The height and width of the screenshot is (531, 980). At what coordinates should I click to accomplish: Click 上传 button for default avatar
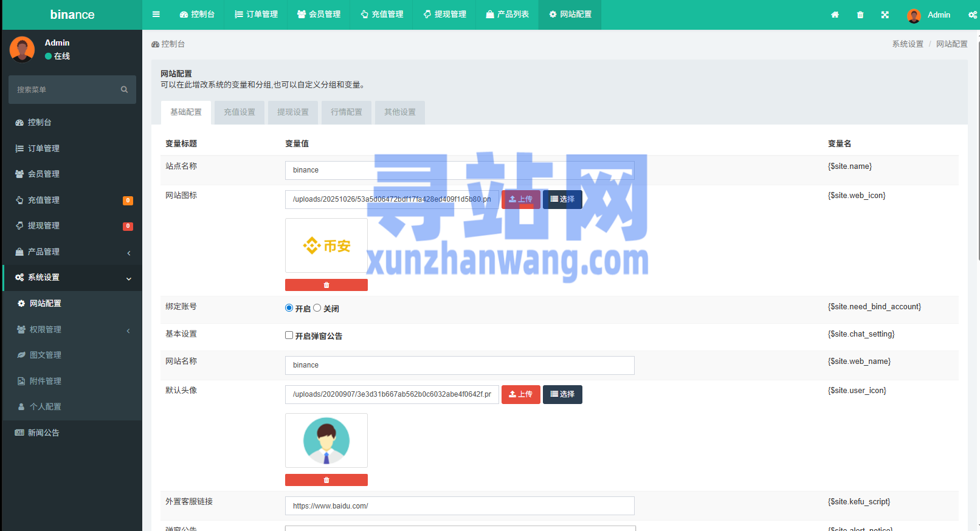tap(520, 394)
